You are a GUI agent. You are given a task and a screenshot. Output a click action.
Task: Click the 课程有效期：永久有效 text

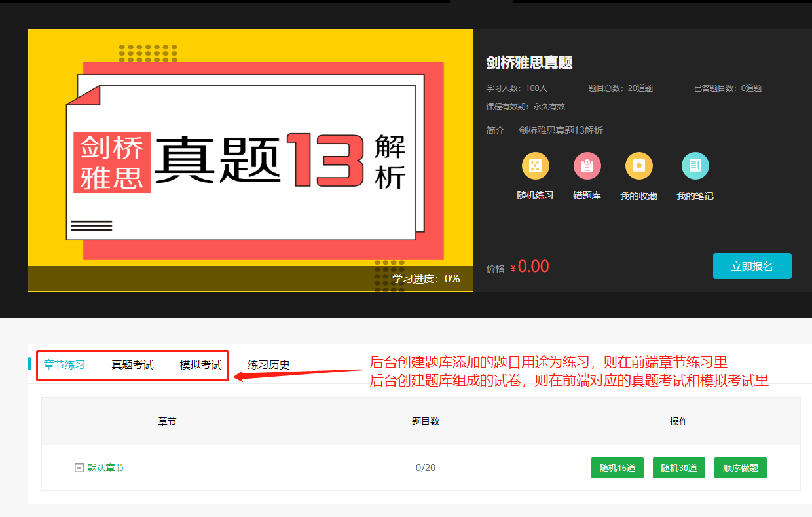click(525, 106)
